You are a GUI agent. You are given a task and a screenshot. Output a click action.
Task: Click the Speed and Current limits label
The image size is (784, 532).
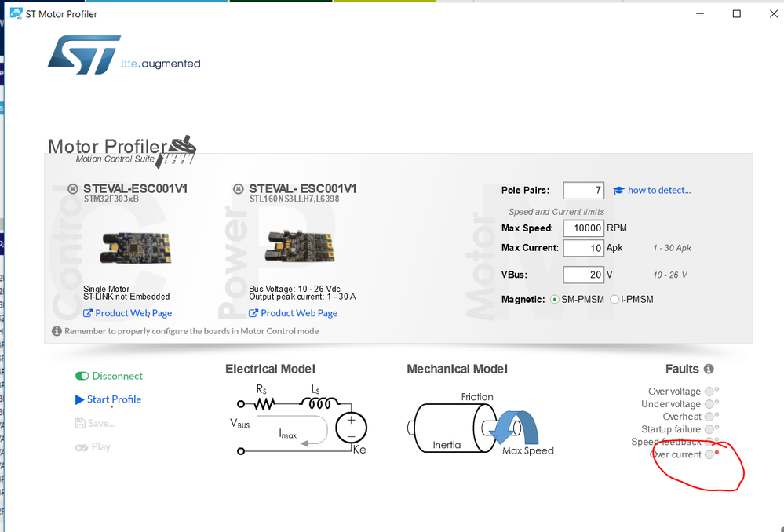(556, 212)
